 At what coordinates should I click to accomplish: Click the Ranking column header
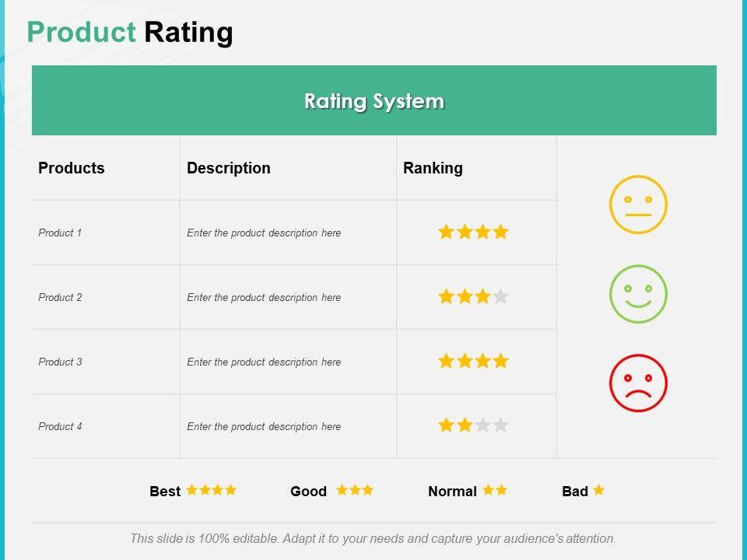(x=433, y=168)
